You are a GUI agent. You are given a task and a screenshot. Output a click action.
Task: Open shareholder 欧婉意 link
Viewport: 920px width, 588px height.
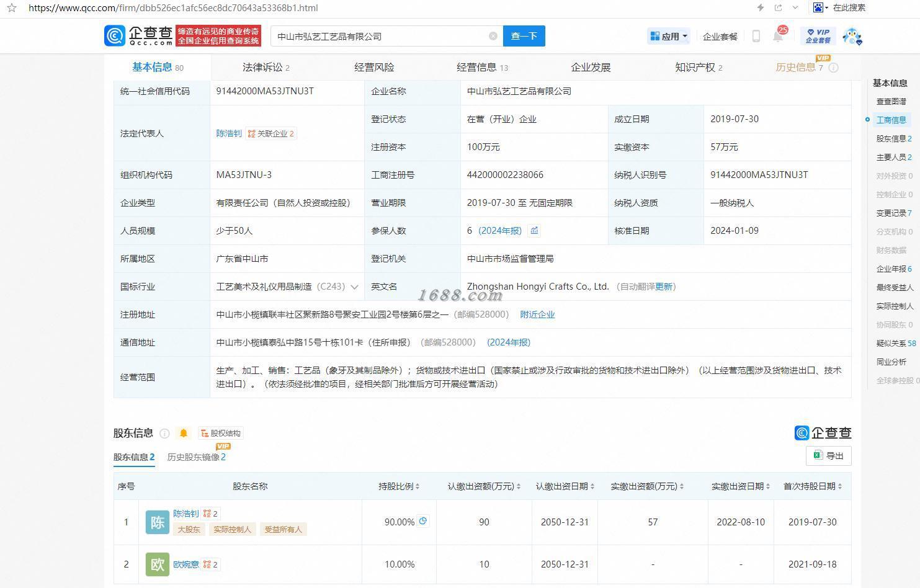(186, 564)
